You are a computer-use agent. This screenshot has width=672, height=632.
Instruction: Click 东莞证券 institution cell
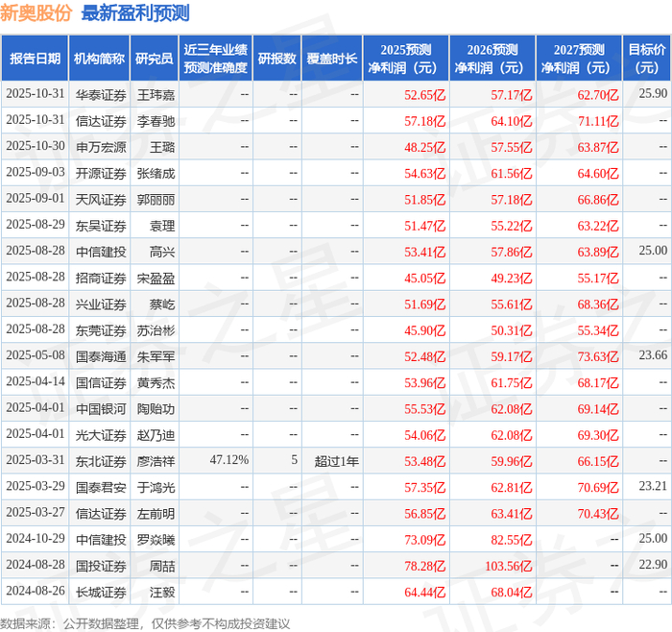pos(101,330)
